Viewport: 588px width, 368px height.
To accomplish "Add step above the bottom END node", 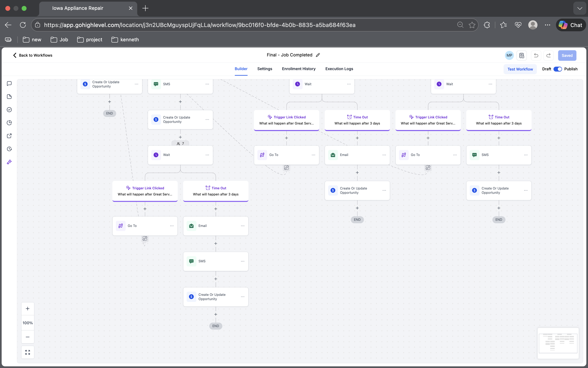I will pos(216,314).
